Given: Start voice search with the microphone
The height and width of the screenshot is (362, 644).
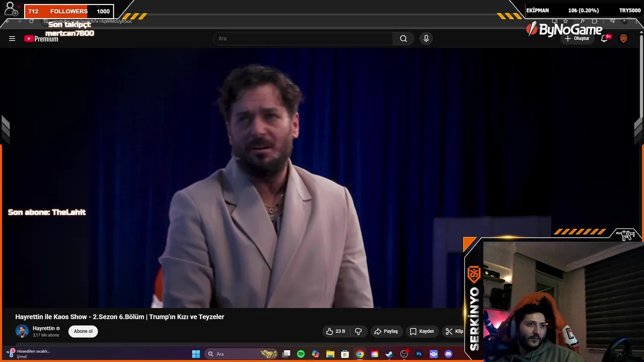Looking at the screenshot, I should pyautogui.click(x=426, y=39).
